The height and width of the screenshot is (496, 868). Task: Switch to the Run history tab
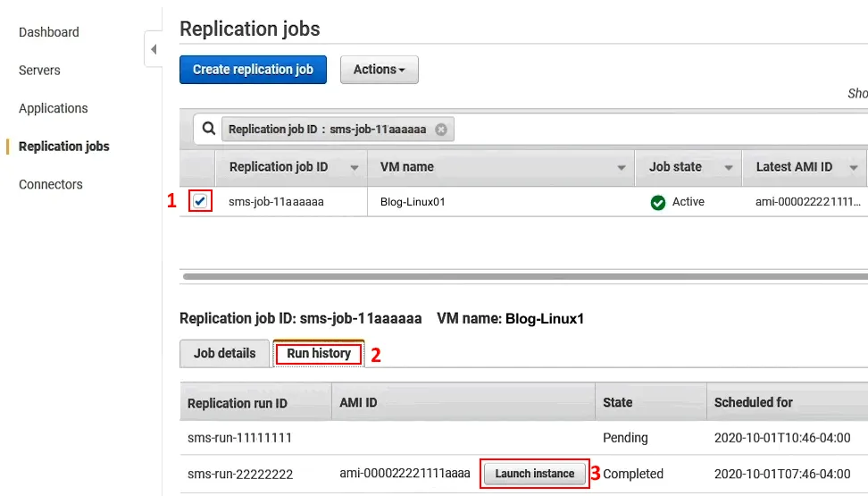click(319, 354)
